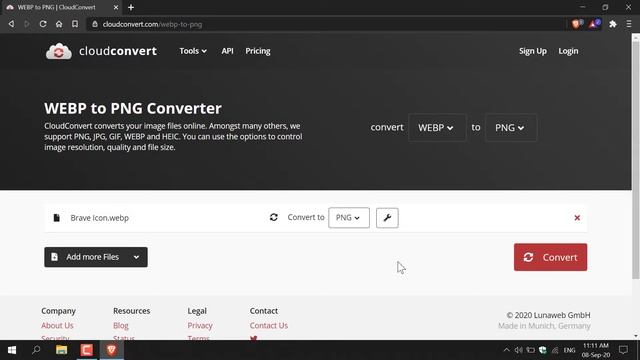Open the About Us footer link
The image size is (640, 360).
click(x=57, y=325)
